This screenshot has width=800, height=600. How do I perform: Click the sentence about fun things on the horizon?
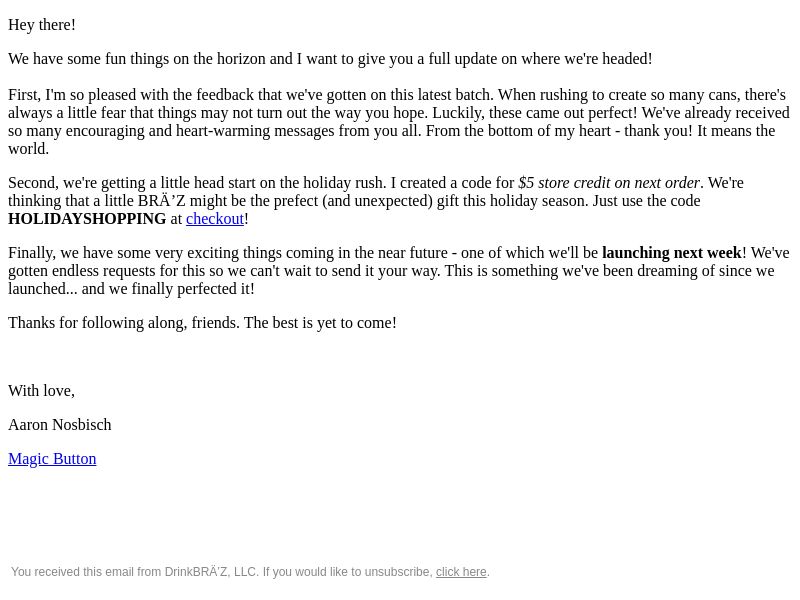click(330, 59)
